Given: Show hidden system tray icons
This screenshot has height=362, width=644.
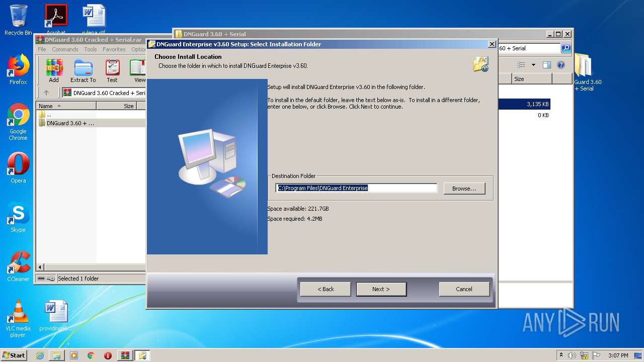Looking at the screenshot, I should click(x=561, y=355).
